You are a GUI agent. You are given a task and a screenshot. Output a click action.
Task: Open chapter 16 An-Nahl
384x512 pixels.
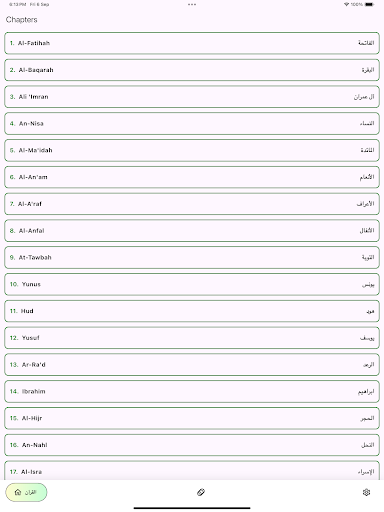tap(192, 445)
